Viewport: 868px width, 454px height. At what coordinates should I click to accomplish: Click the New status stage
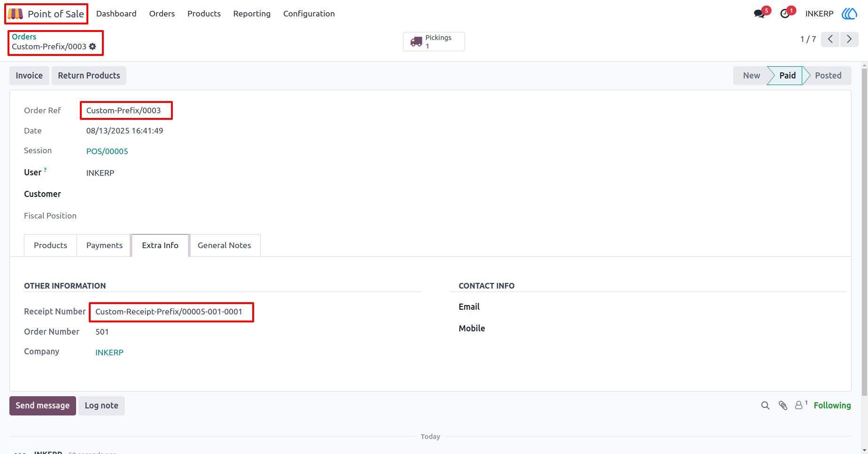[x=751, y=76]
